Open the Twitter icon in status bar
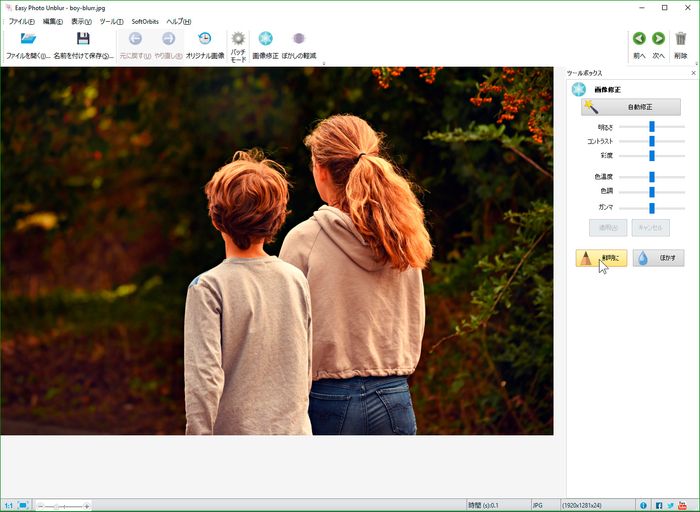This screenshot has width=700, height=512. [671, 505]
